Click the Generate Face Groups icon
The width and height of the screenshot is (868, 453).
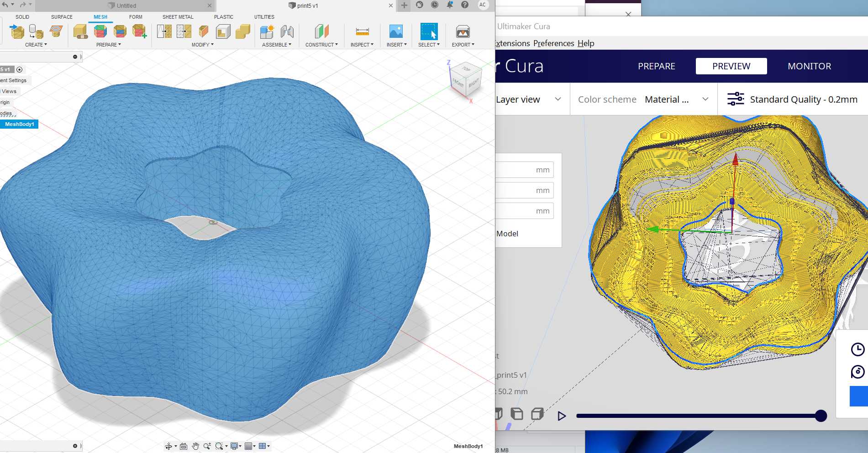coord(100,31)
